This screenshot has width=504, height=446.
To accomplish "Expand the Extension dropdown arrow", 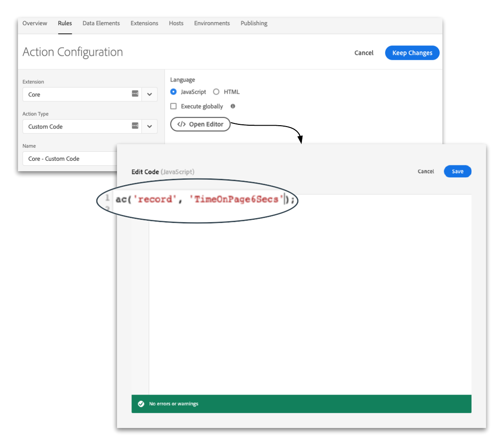I will coord(149,94).
